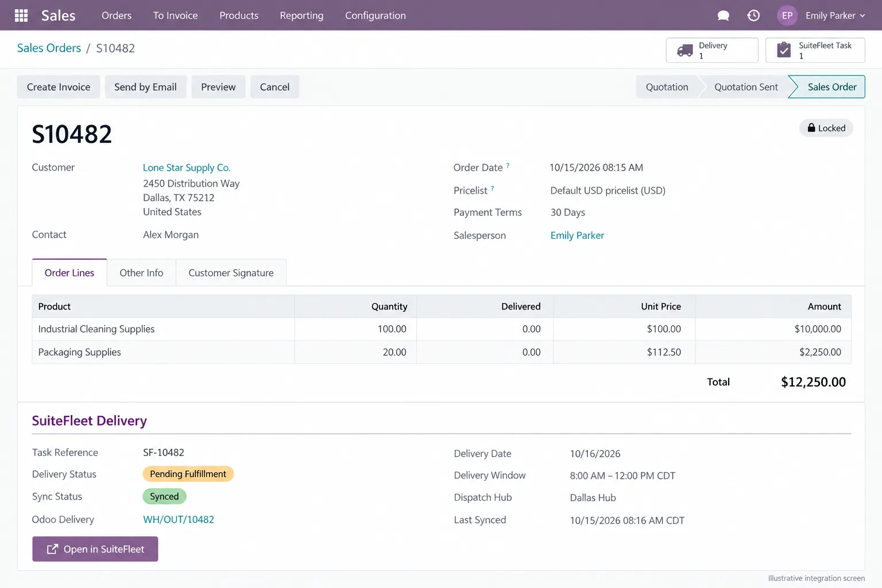Viewport: 882px width, 588px height.
Task: Open salesperson Emily Parker link
Action: tap(577, 235)
